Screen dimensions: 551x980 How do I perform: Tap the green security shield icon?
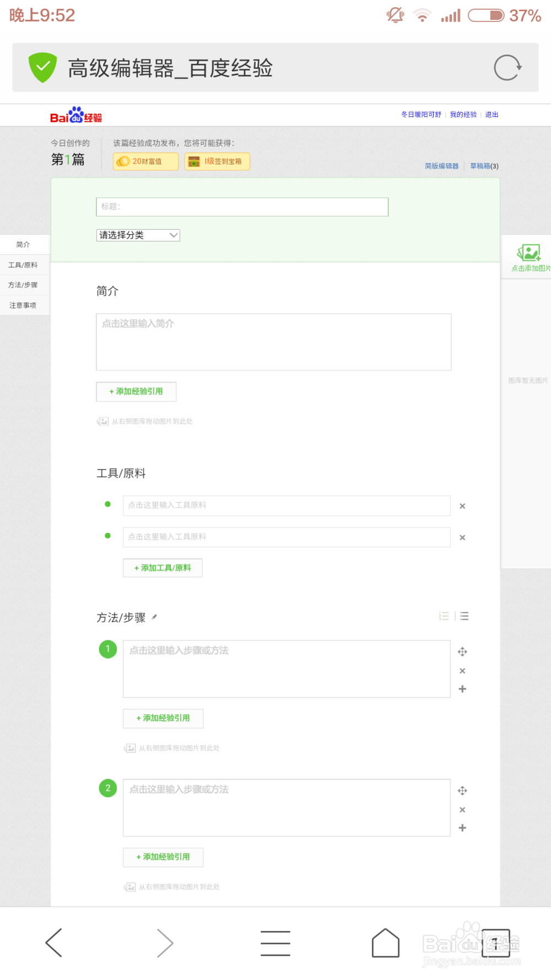(42, 68)
